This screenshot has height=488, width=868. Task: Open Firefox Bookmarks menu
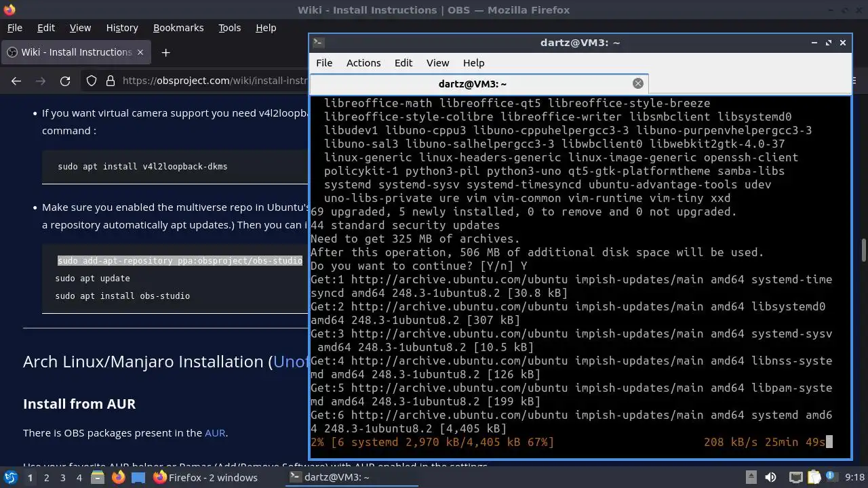click(x=178, y=28)
